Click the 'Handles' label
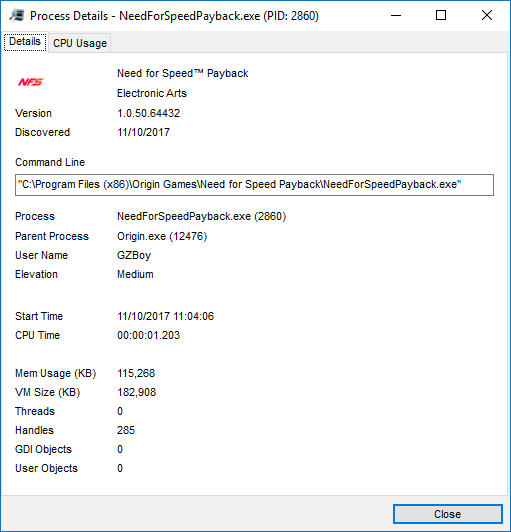This screenshot has width=511, height=532. pos(34,430)
